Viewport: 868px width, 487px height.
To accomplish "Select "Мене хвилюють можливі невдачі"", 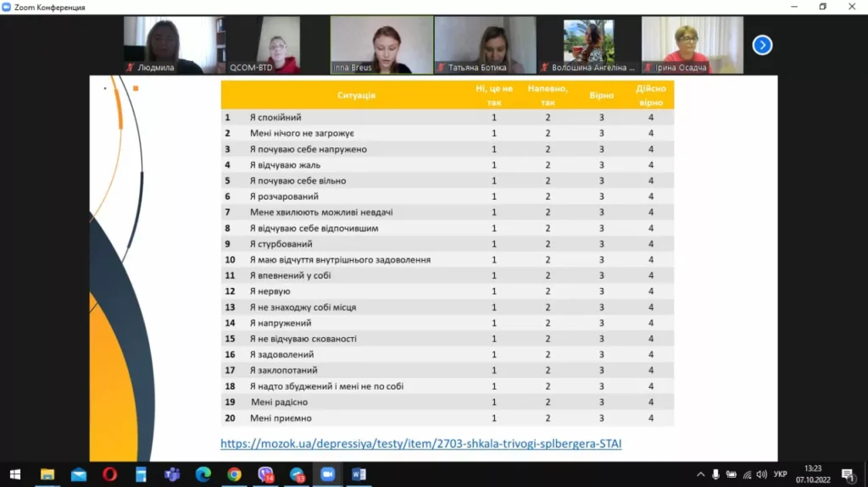I will [x=448, y=212].
